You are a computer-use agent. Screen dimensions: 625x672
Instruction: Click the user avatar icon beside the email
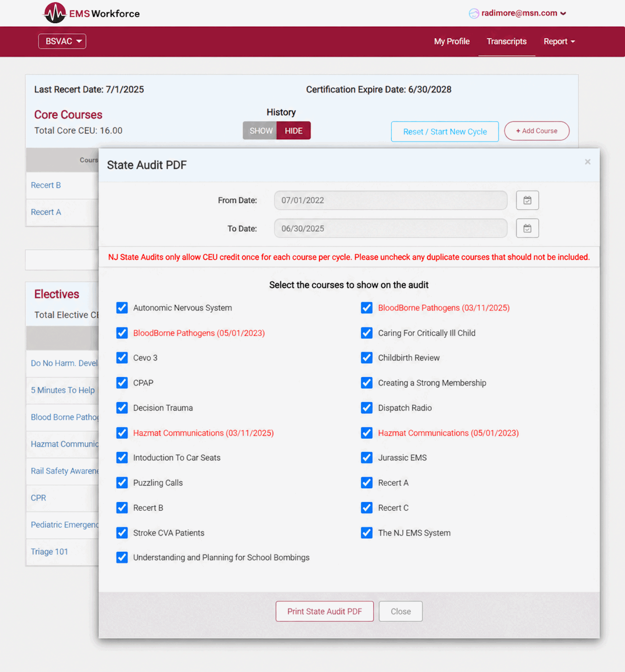(x=474, y=14)
